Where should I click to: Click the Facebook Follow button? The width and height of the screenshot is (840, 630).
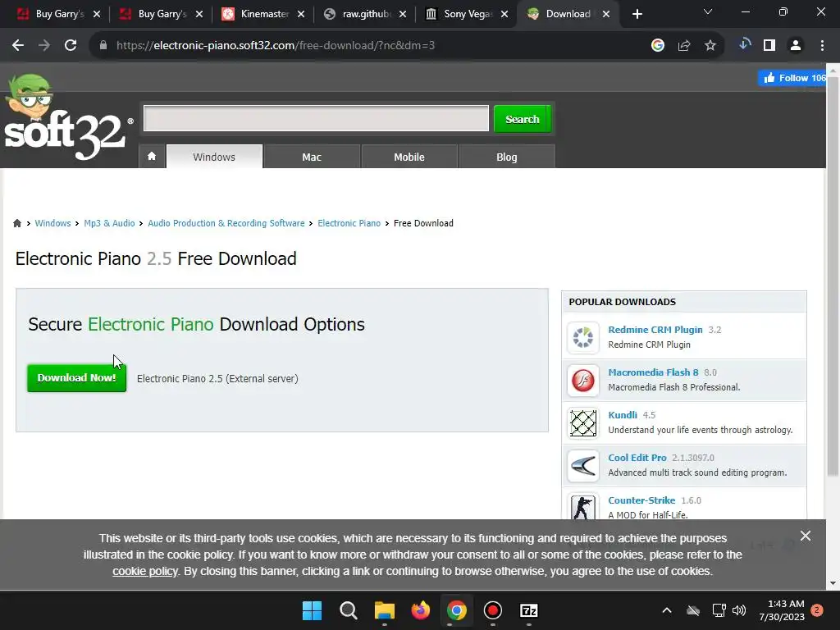coord(792,78)
